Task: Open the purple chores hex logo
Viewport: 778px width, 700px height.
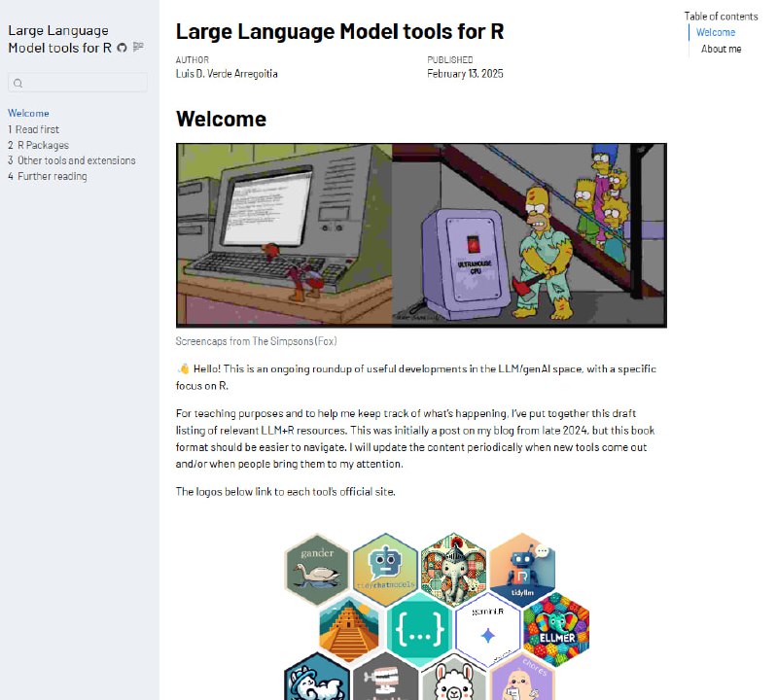Action: click(x=522, y=678)
